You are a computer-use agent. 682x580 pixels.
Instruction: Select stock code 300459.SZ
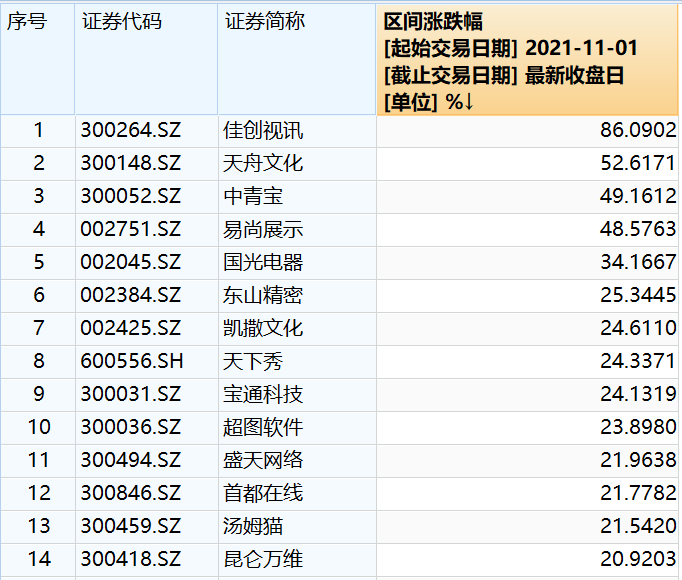coord(130,526)
